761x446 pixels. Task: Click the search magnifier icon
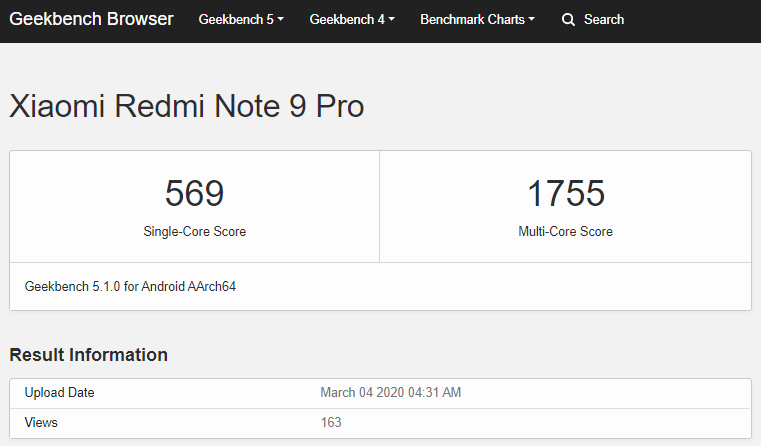coord(568,20)
